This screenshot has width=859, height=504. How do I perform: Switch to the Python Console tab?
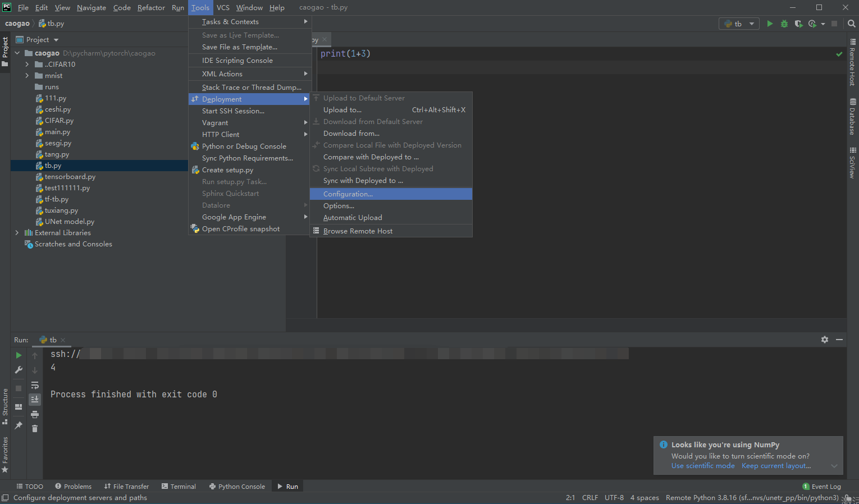[237, 487]
